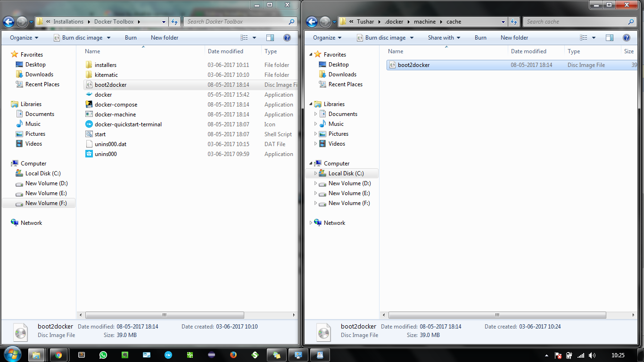Expand Documents in the right navigation pane
644x362 pixels.
coord(315,114)
